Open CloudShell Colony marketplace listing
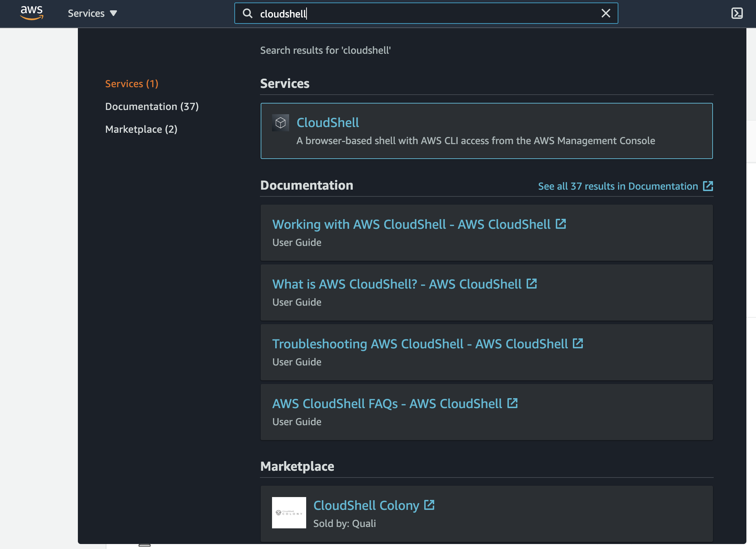The height and width of the screenshot is (549, 756). [366, 505]
